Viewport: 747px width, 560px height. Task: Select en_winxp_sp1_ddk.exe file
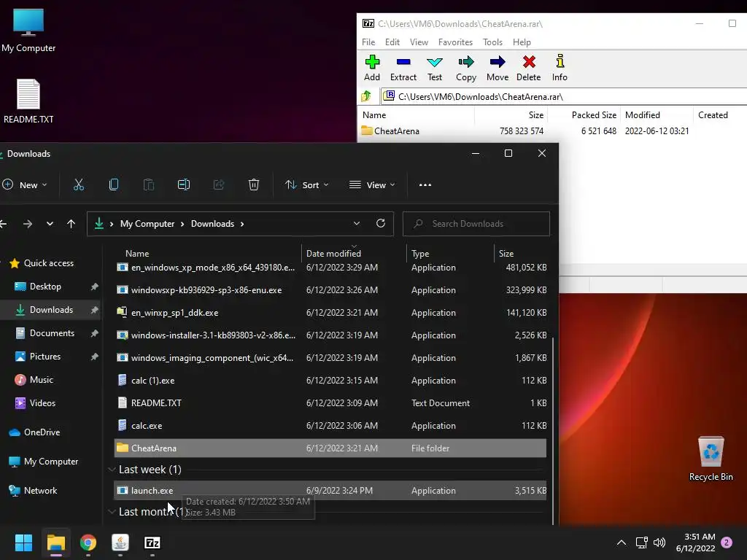pyautogui.click(x=330, y=312)
